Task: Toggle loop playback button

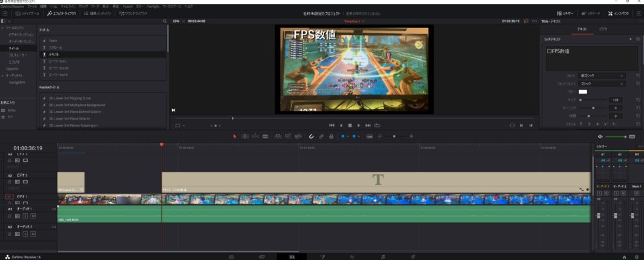Action: click(377, 125)
